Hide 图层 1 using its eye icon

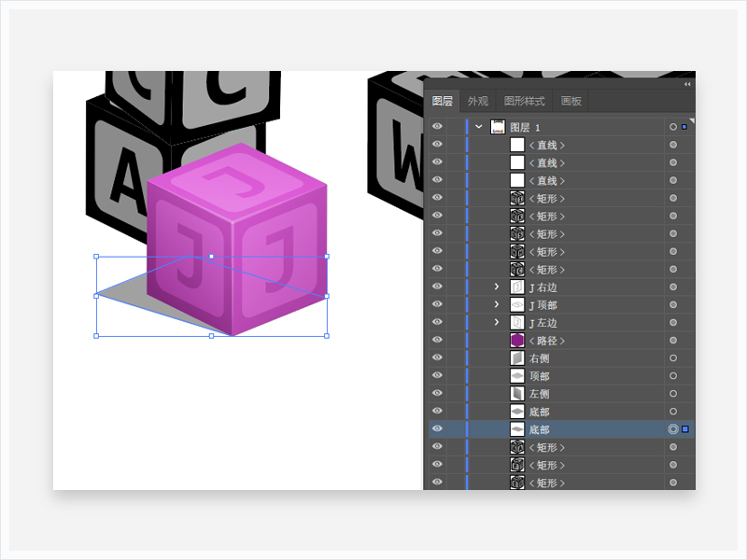click(437, 127)
